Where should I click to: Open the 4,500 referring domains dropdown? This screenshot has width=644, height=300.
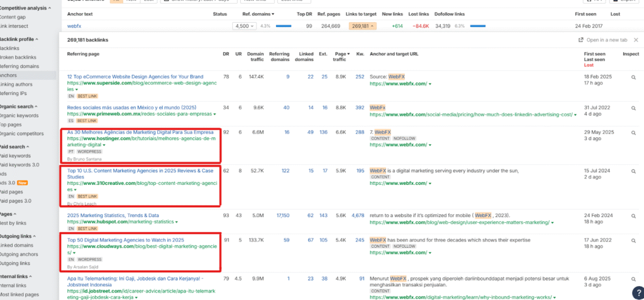[x=244, y=26]
